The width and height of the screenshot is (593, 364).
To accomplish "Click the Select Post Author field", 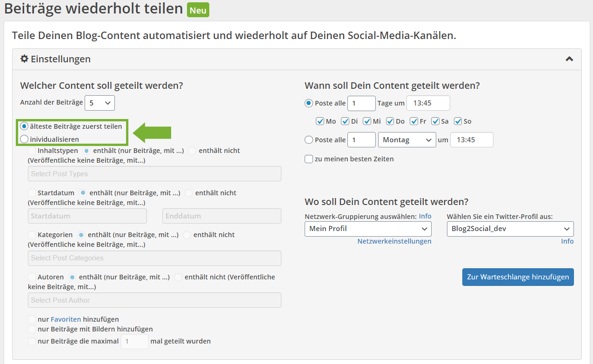I will pyautogui.click(x=154, y=300).
